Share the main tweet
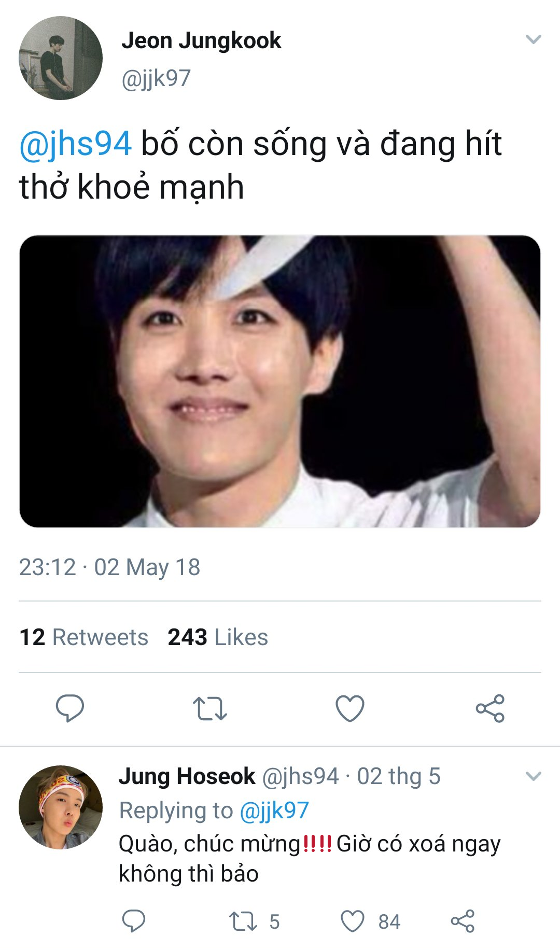This screenshot has height=950, width=560. (x=490, y=708)
